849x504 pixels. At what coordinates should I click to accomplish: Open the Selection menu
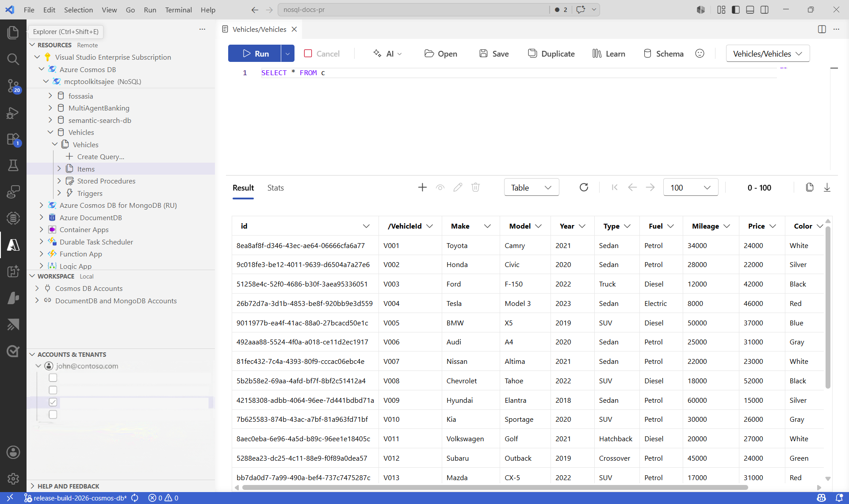click(78, 10)
